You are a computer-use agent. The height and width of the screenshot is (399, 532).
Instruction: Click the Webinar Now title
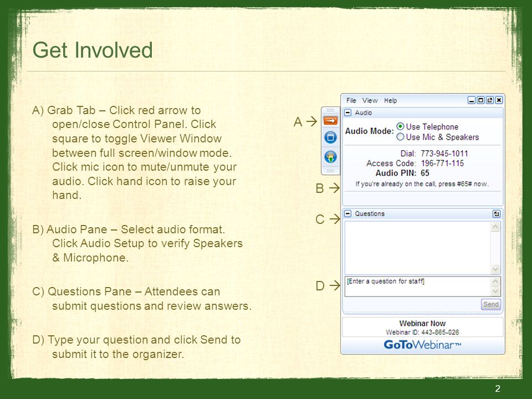pyautogui.click(x=422, y=323)
